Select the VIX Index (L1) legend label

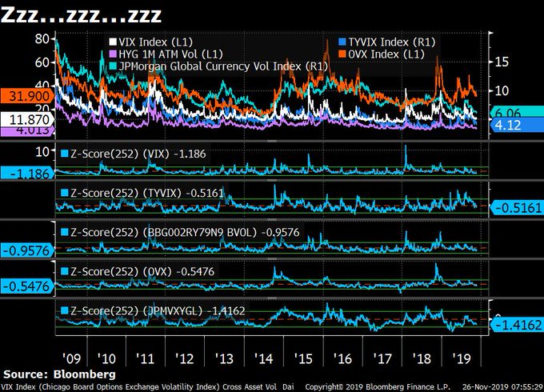coord(155,42)
